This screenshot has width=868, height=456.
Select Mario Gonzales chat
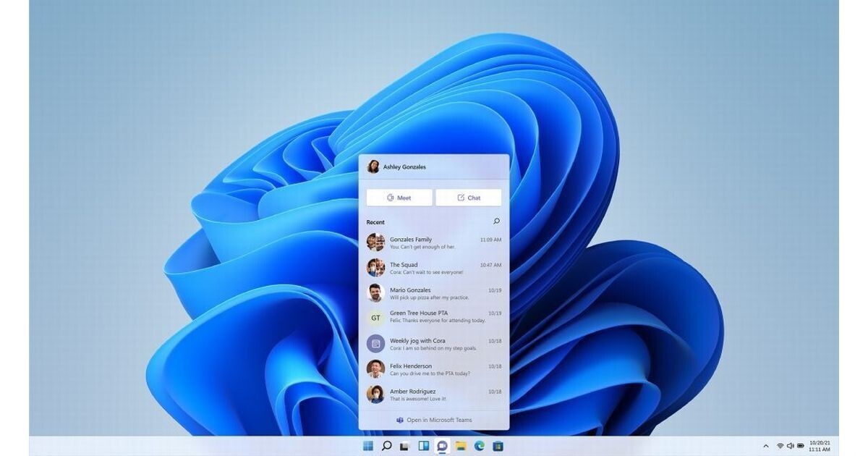click(x=433, y=293)
